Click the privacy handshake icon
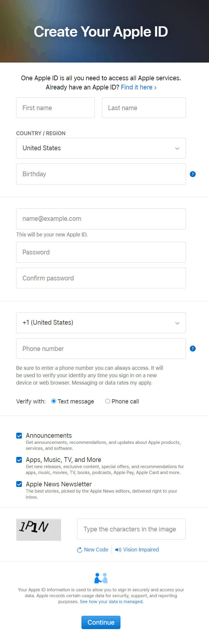Viewport: 209px width, 644px height. coord(101,578)
